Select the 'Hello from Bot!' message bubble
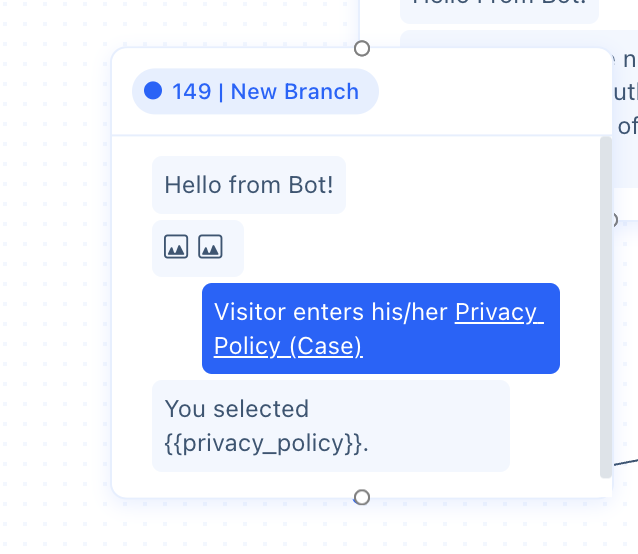Image resolution: width=638 pixels, height=554 pixels. tap(249, 185)
